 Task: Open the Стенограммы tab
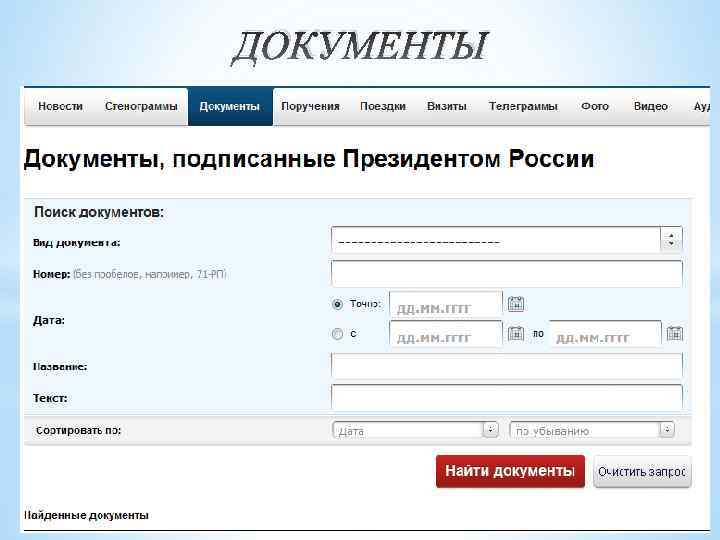141,107
